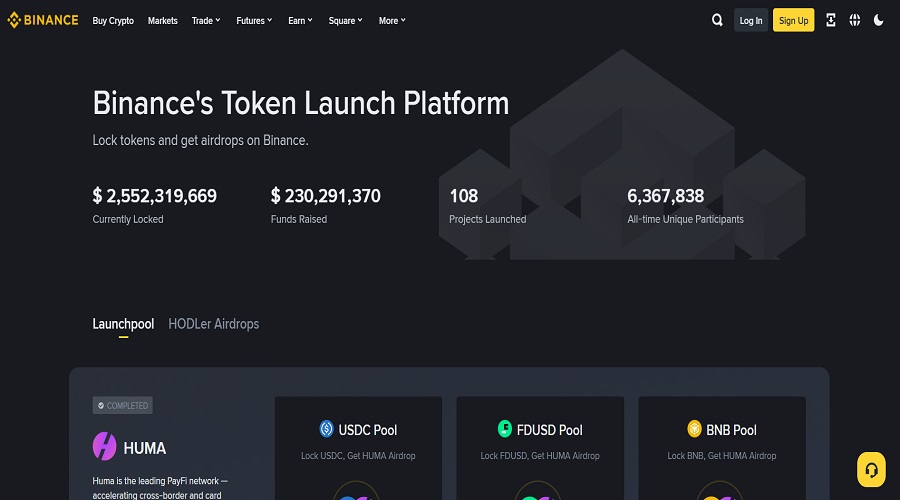Toggle dark mode moon icon
Viewport: 900px width, 500px height.
[x=878, y=20]
